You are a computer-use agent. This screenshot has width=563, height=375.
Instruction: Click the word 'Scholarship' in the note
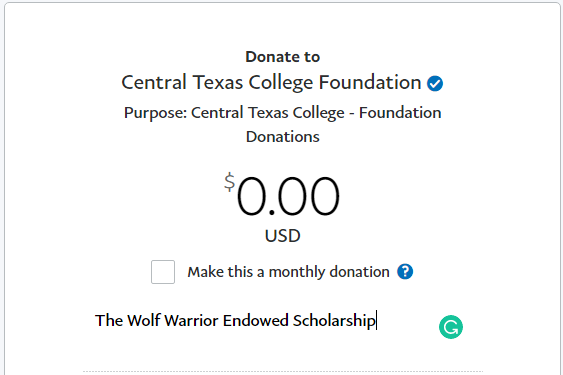point(334,320)
